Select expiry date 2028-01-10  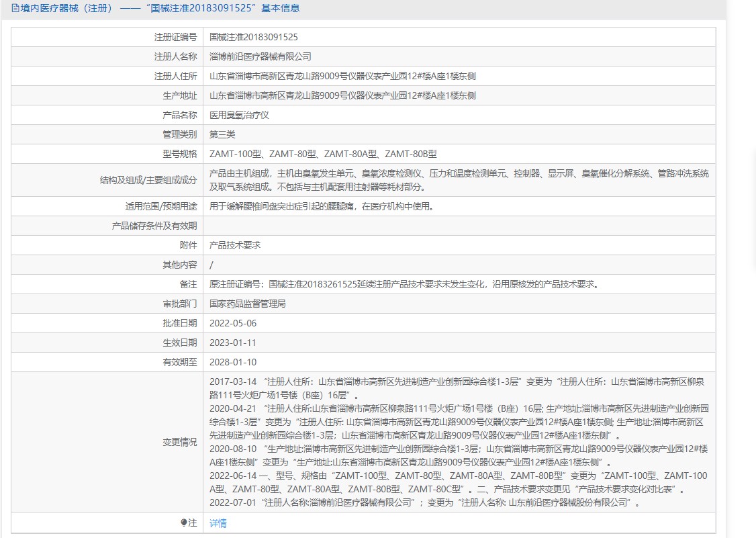[233, 363]
